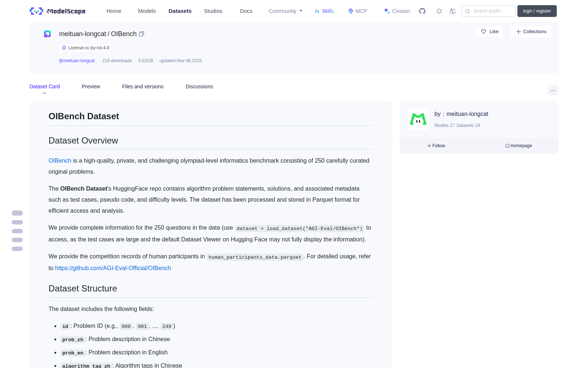Switch language with translate icon
This screenshot has width=588, height=368.
(x=452, y=11)
